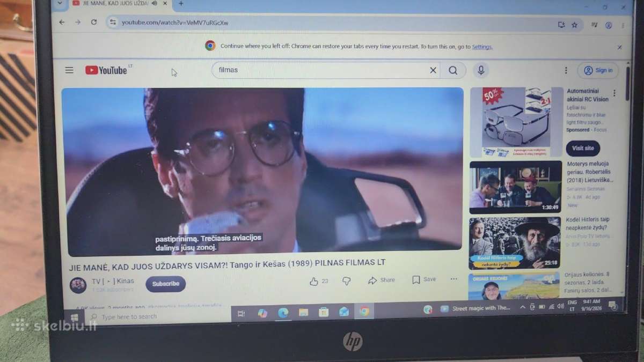Open the notifications action center

pyautogui.click(x=613, y=305)
